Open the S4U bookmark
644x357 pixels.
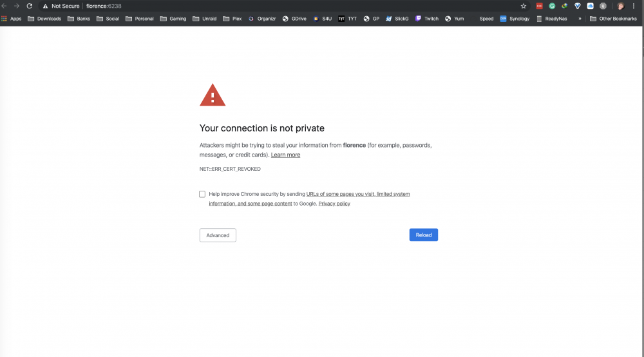point(323,19)
